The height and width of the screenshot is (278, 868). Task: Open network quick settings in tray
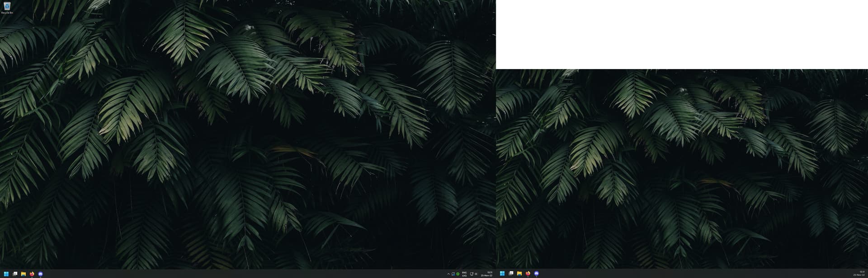point(472,274)
